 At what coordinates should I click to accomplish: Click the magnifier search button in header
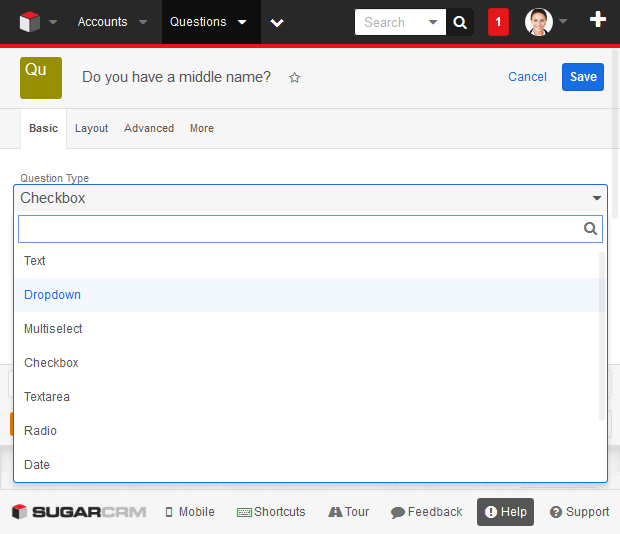(x=459, y=22)
